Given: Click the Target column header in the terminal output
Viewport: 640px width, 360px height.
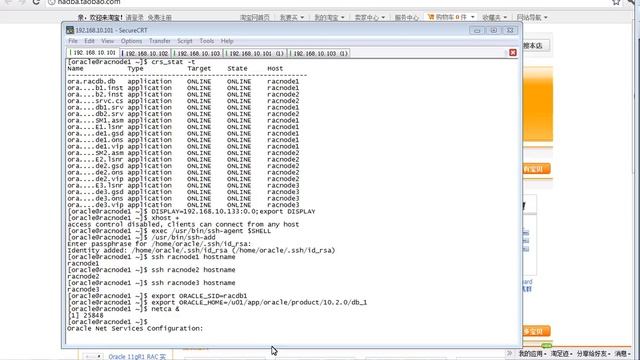Looking at the screenshot, I should pyautogui.click(x=199, y=69).
